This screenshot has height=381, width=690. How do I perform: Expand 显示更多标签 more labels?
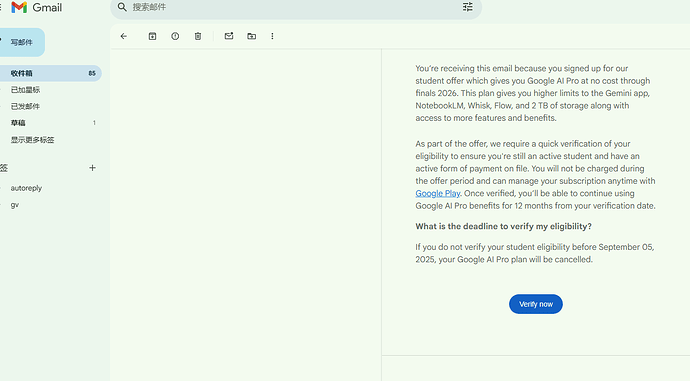[x=33, y=140]
